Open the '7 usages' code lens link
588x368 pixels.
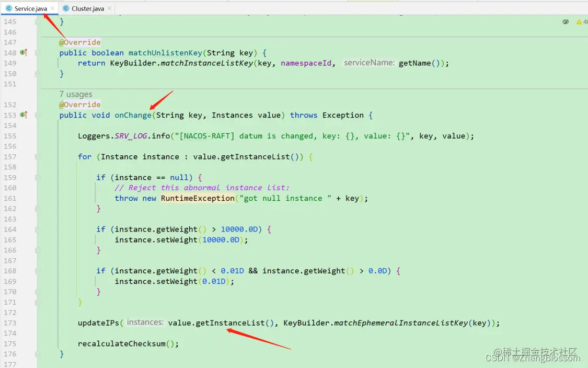click(75, 94)
